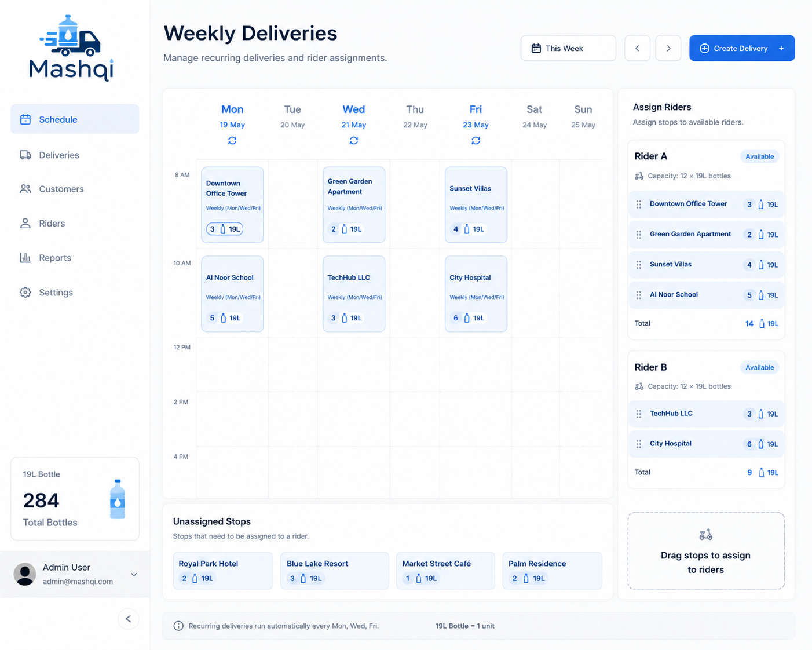This screenshot has height=650, width=812.
Task: Open the Riders menu item
Action: click(75, 223)
